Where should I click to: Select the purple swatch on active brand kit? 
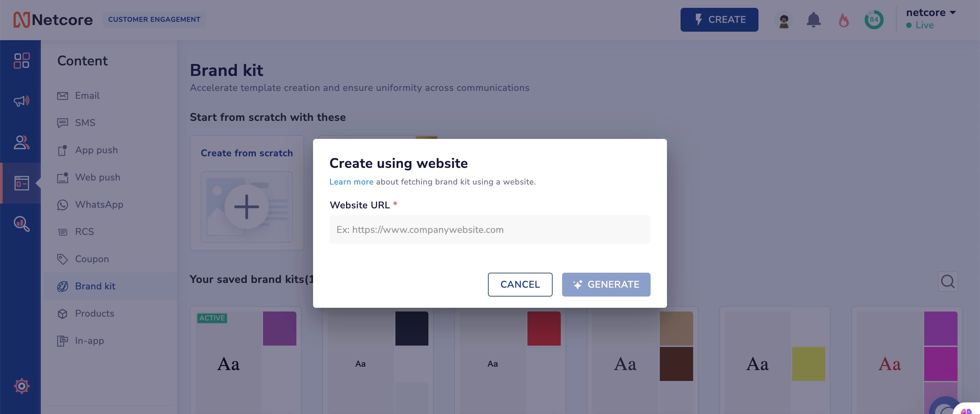coord(279,329)
